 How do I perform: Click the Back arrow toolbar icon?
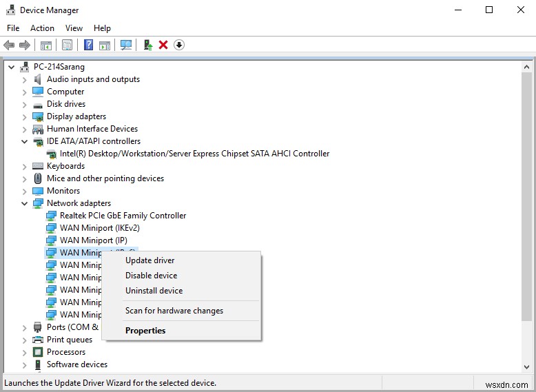point(9,45)
